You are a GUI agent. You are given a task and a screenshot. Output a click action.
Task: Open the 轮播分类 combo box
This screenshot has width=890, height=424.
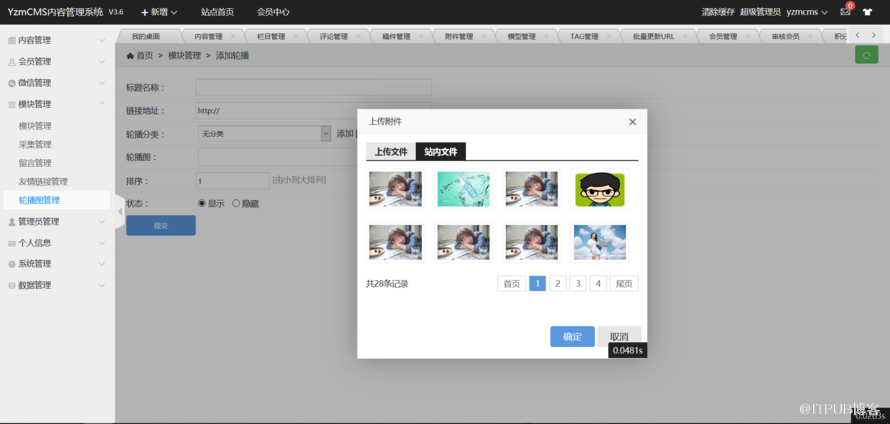(264, 133)
